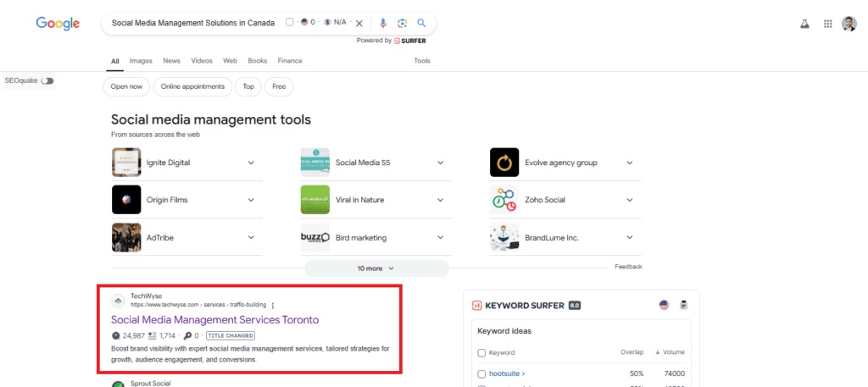
Task: Click the US flag in Keyword Surfer panel
Action: (664, 305)
